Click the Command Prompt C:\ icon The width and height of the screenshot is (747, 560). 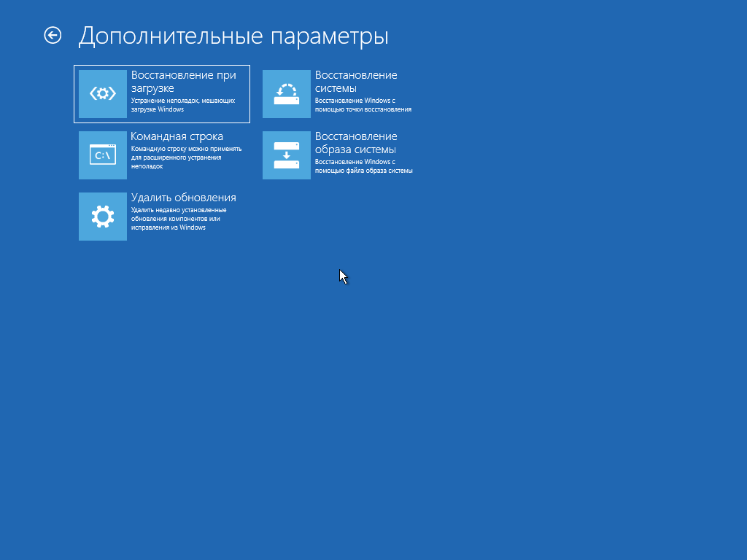coord(102,155)
